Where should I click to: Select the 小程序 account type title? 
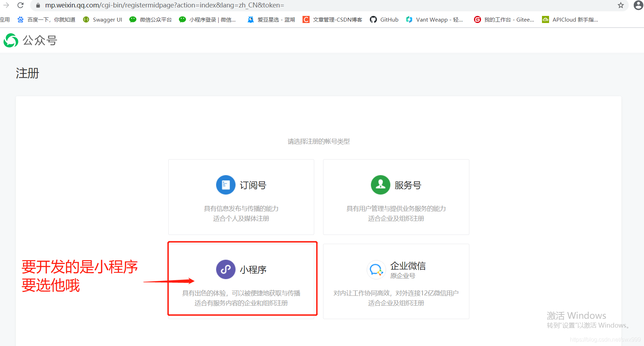[253, 270]
